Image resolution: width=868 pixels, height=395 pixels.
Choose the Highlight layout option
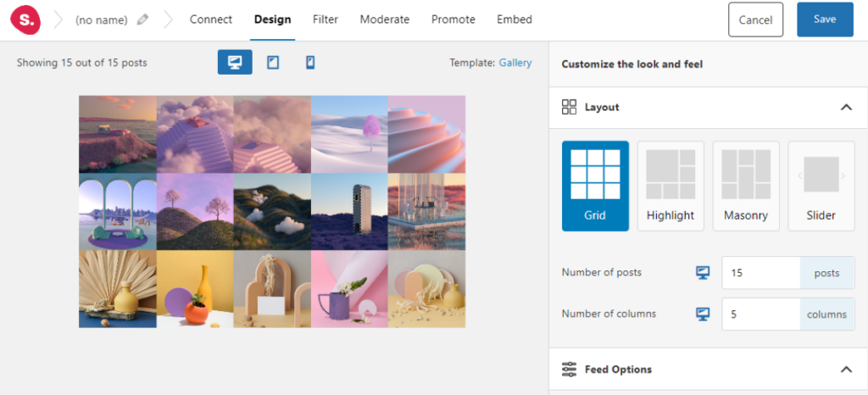point(670,186)
